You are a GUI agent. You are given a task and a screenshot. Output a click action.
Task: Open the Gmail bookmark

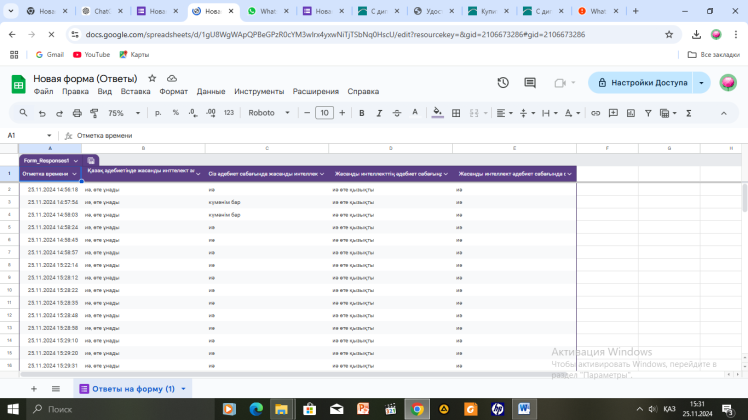(x=50, y=54)
